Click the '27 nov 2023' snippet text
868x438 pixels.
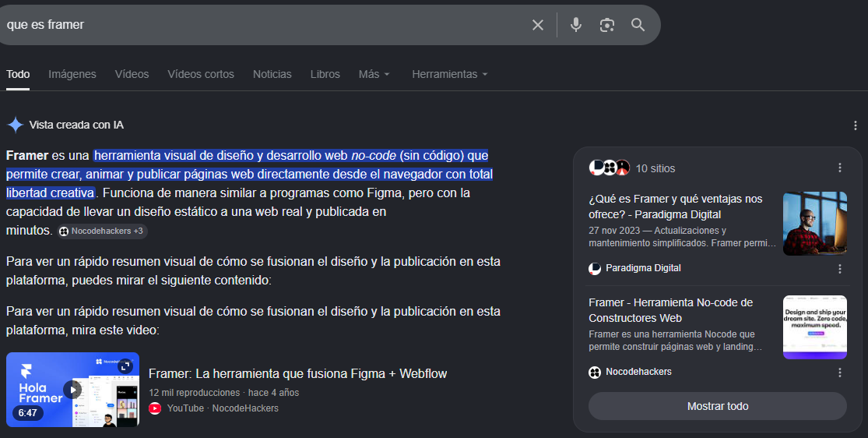coord(614,231)
